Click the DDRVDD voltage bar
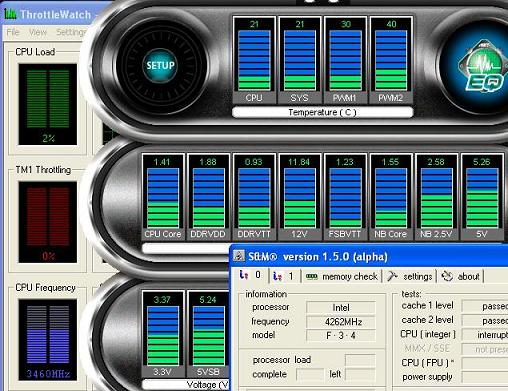Screen dimensions: 508x391 point(208,197)
